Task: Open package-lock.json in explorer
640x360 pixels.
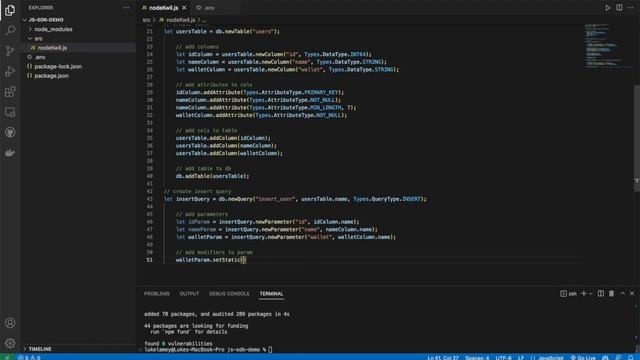Action: click(x=58, y=67)
